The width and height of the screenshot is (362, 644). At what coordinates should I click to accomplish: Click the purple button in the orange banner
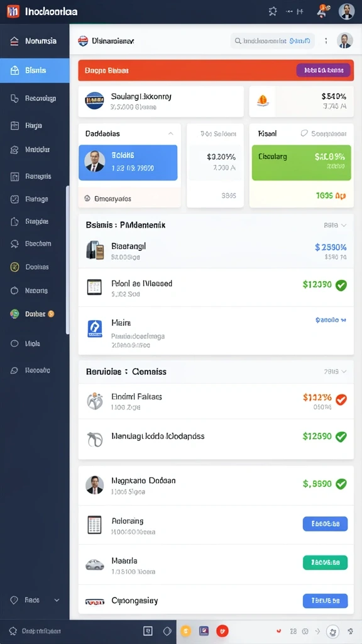tap(324, 70)
